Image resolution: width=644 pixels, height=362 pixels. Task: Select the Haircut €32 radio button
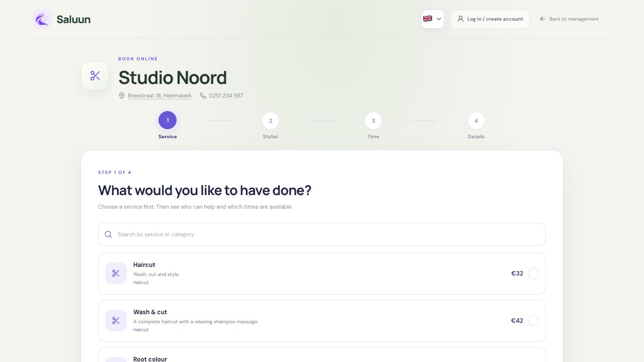(x=533, y=274)
